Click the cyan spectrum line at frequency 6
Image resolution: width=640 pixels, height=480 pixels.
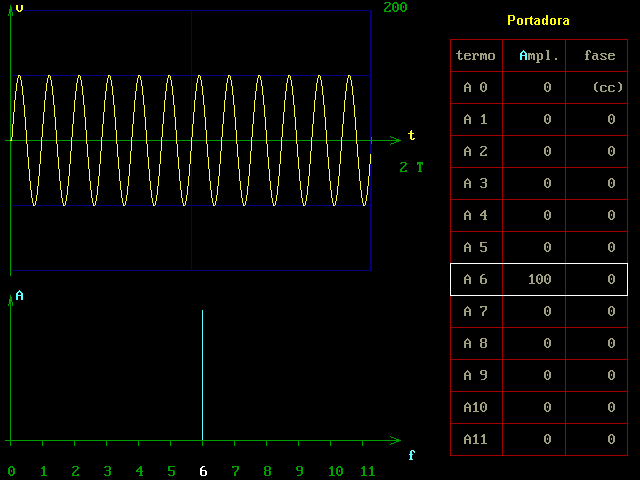(x=202, y=375)
